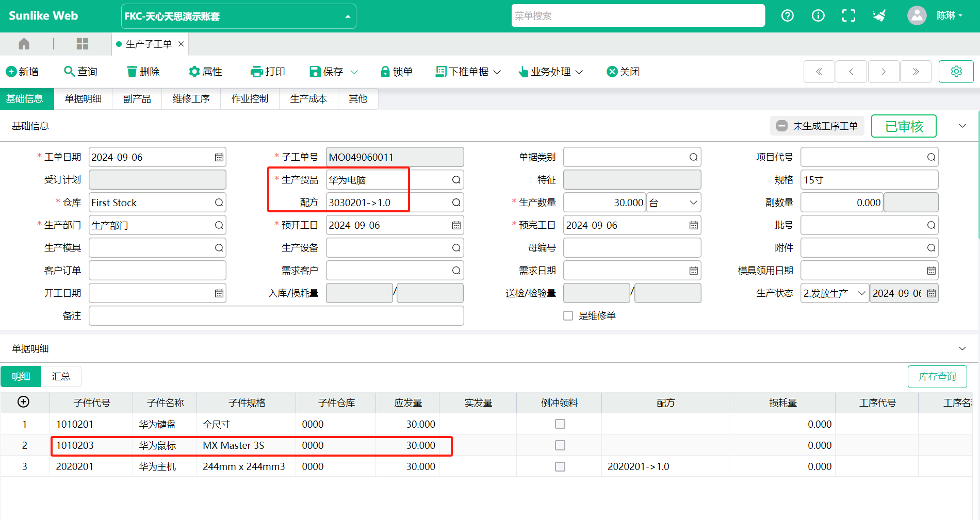Viewport: 980px width, 520px height.
Task: Click 未生成工序工单 status tag
Action: coord(817,126)
